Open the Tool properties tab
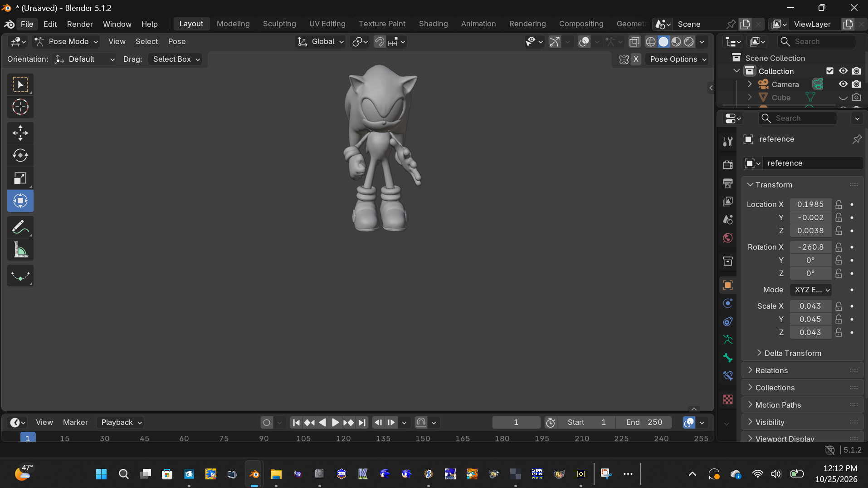The image size is (868, 488). click(728, 141)
